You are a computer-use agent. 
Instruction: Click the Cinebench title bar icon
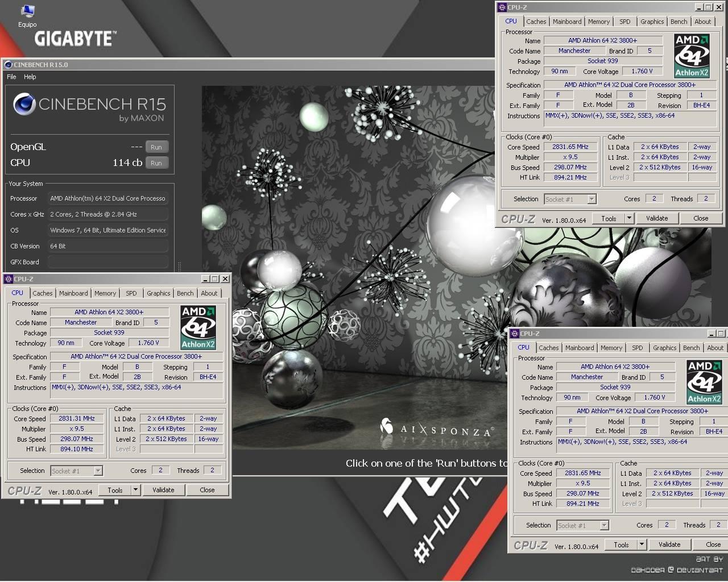pyautogui.click(x=8, y=65)
